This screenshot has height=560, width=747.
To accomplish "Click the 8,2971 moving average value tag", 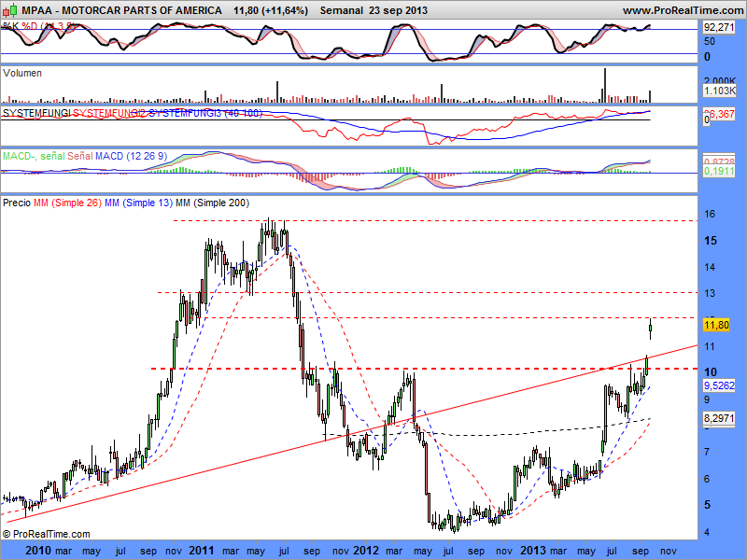I will click(719, 418).
